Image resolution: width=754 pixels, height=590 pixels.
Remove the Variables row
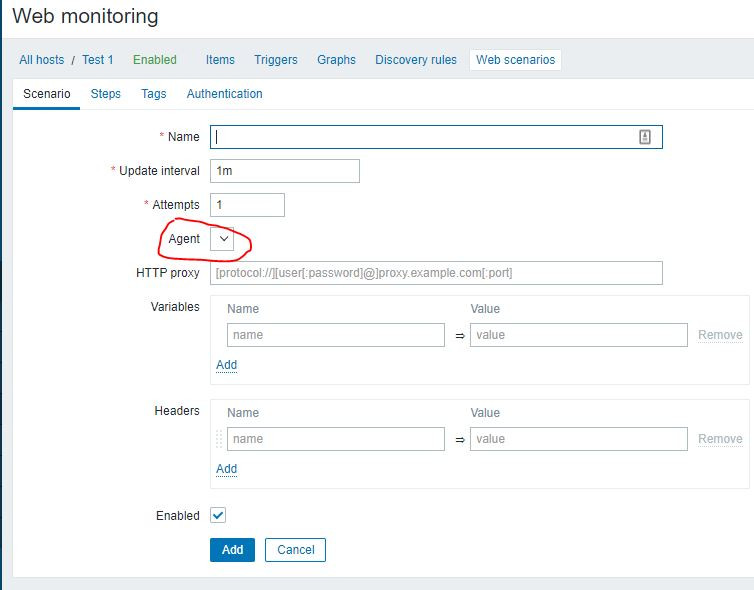pyautogui.click(x=720, y=335)
